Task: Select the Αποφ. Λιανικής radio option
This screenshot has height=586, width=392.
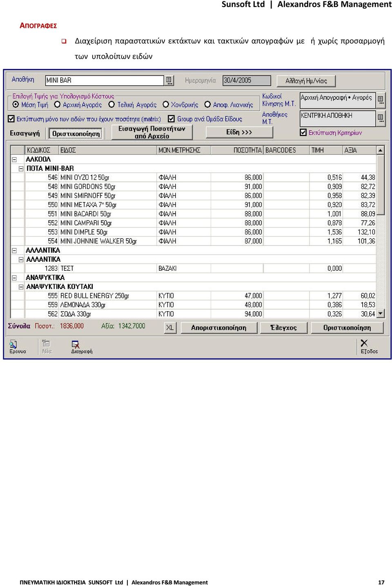Action: coord(207,105)
